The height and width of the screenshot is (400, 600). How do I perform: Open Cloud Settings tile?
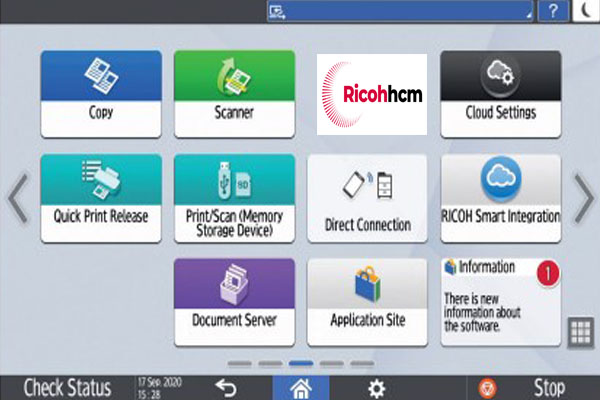click(501, 94)
